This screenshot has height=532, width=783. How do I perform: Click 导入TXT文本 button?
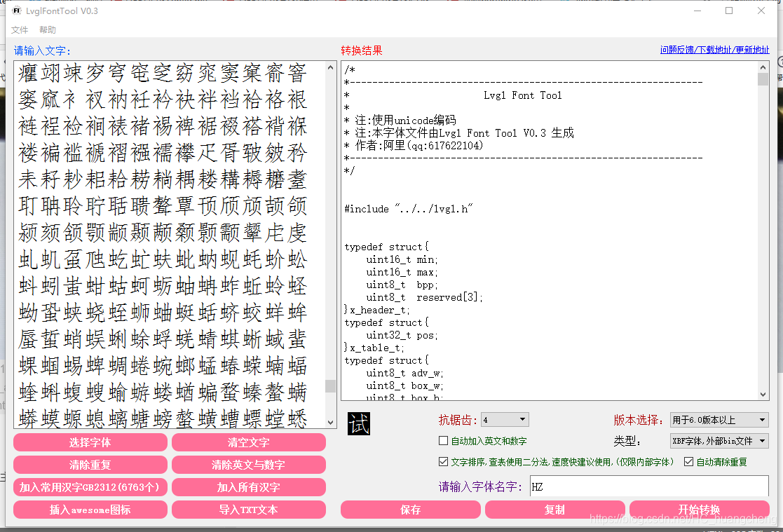click(x=249, y=510)
